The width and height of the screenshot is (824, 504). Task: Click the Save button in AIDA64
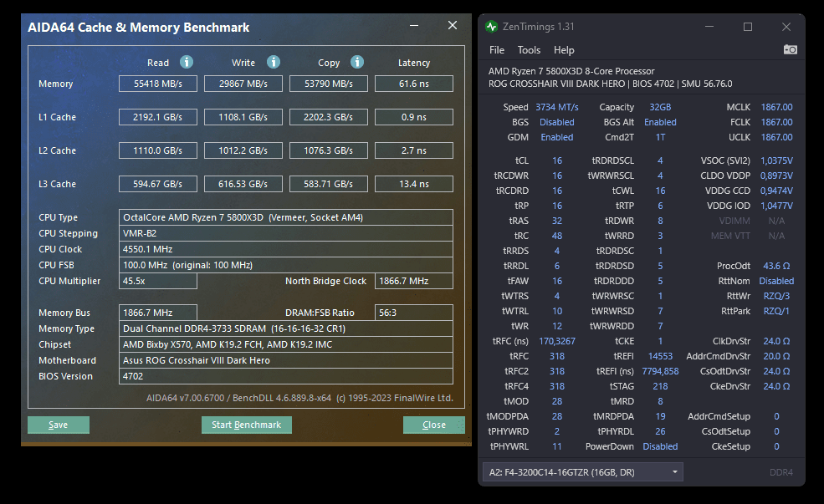[59, 425]
